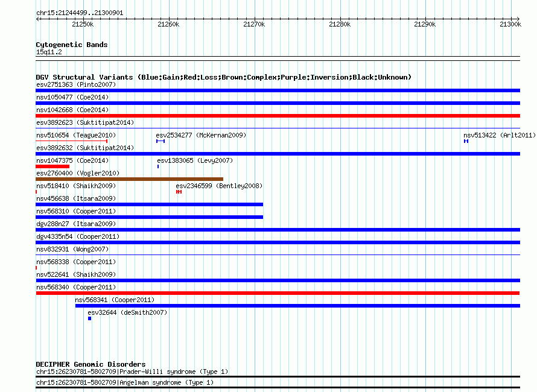Click the small blue esv32644 square
537x392 pixels.
click(90, 318)
